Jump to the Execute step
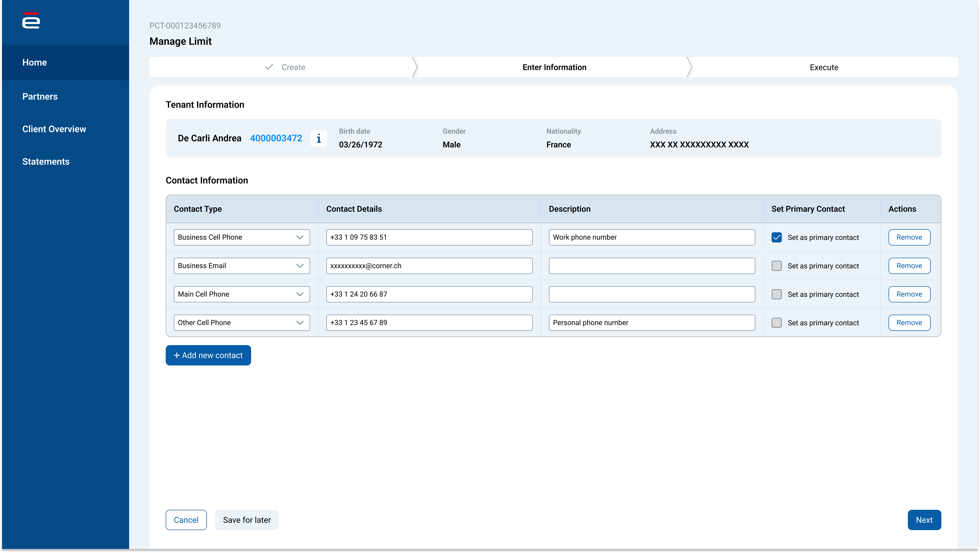The image size is (980, 553). pos(824,67)
